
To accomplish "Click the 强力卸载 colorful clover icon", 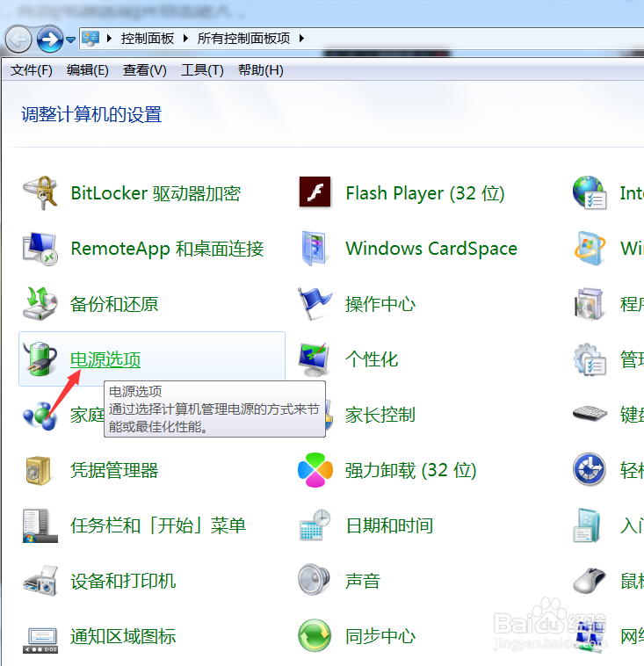I will 315,470.
